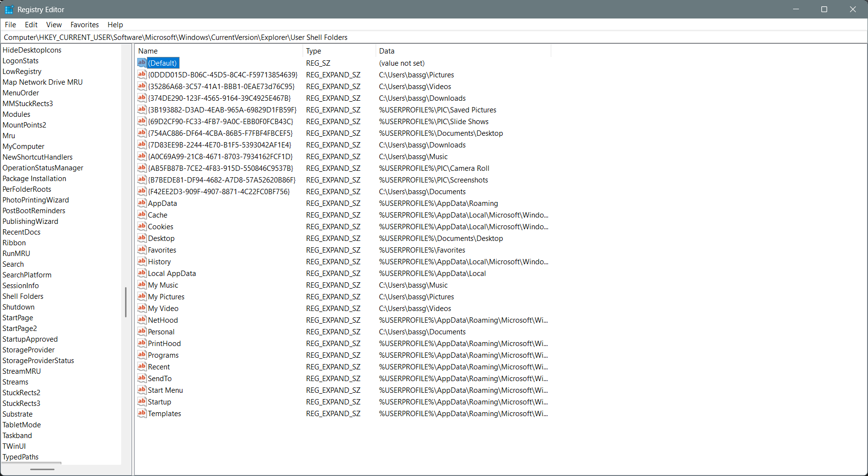Select the {3B193882-D3AD-4EAB-965A-69829D1FB59F} value name

[222, 110]
